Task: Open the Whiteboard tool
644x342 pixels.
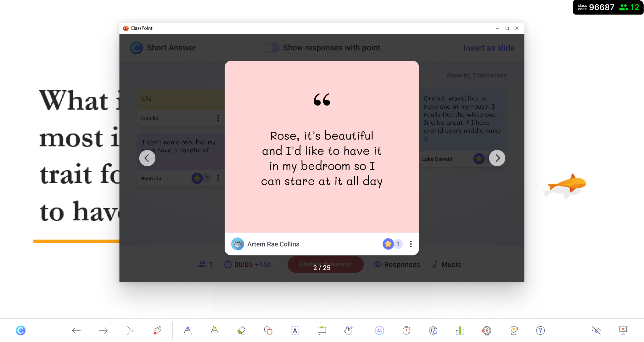Action: pyautogui.click(x=322, y=330)
